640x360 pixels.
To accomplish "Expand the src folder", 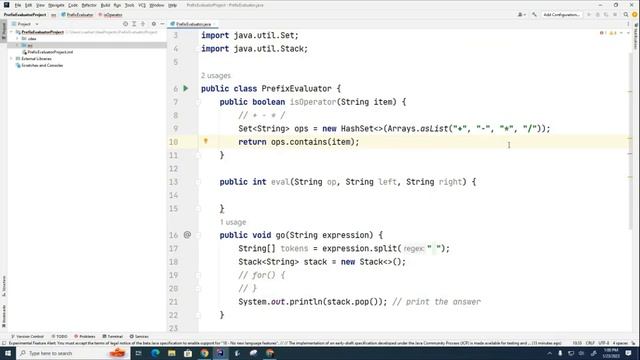I will (18, 45).
